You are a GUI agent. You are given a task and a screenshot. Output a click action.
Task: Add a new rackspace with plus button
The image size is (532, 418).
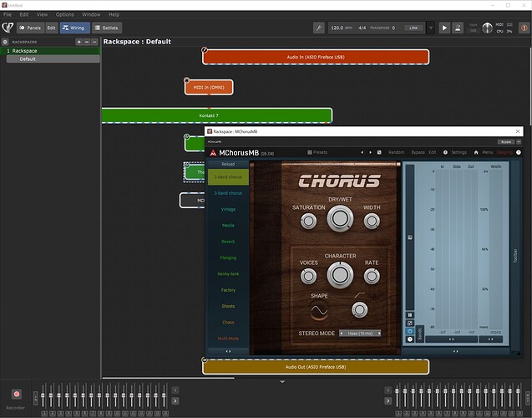tap(79, 42)
